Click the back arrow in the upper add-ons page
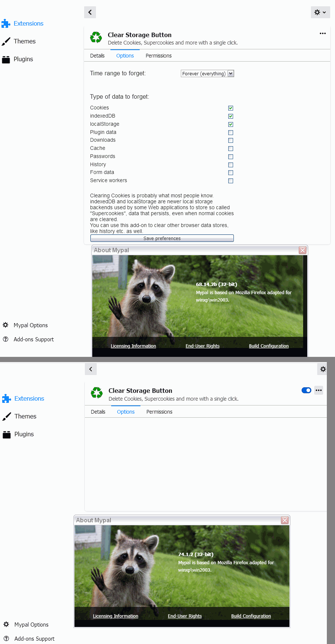This screenshot has width=335, height=644. [x=90, y=12]
